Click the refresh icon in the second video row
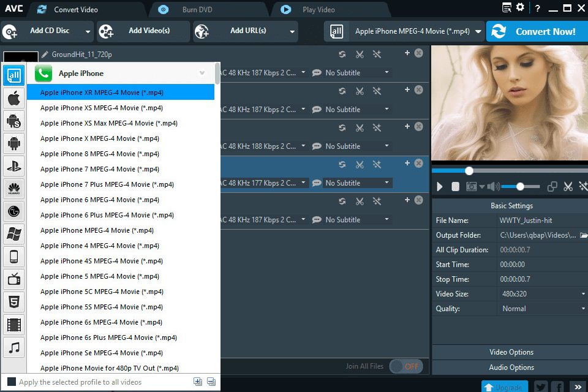This screenshot has width=588, height=392. [342, 91]
